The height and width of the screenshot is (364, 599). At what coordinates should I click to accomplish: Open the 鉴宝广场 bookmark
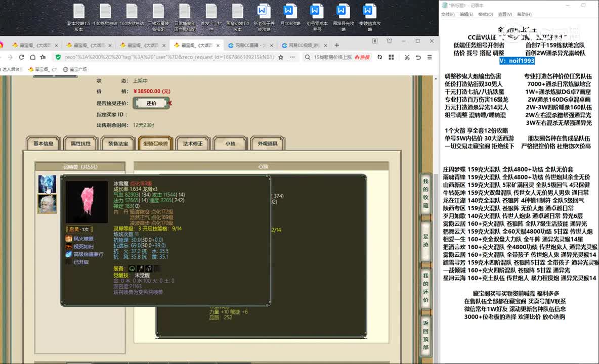pos(75,69)
